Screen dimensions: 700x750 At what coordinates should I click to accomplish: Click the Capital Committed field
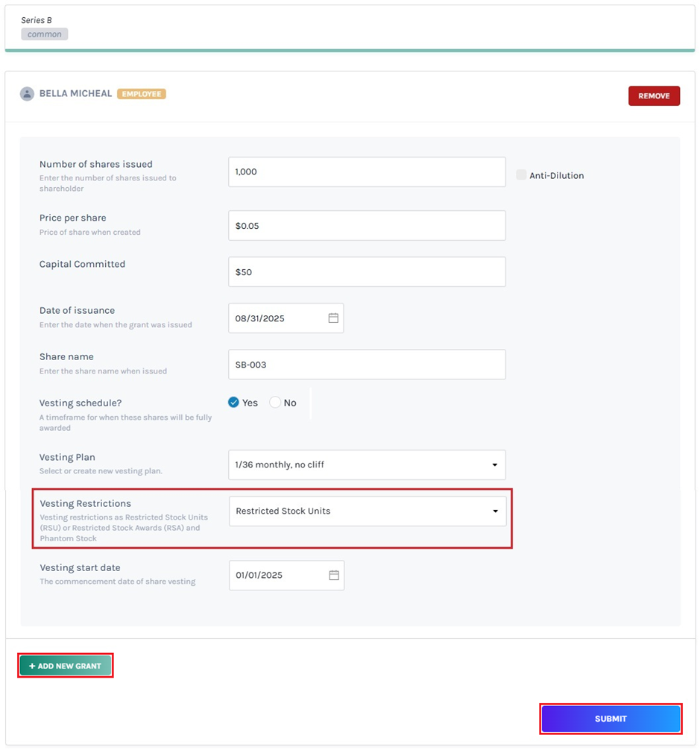tap(367, 271)
